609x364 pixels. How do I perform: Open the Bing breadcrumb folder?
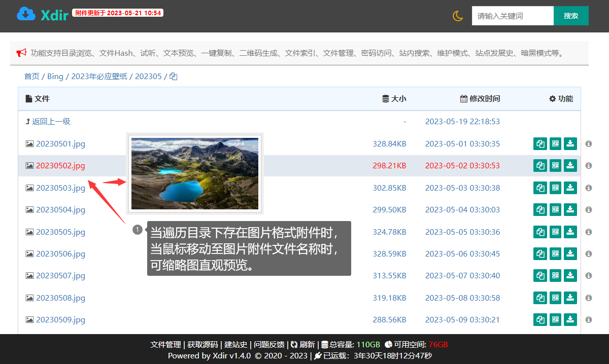(55, 77)
